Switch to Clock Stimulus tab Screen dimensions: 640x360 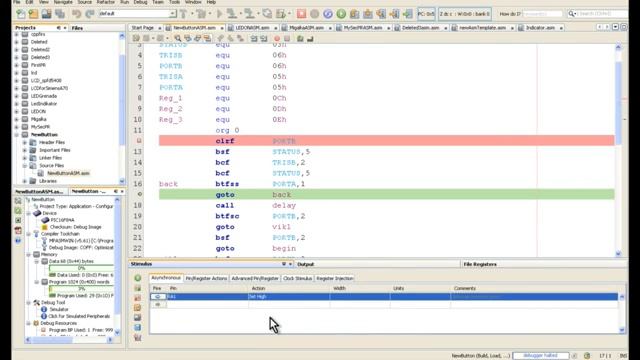(298, 278)
